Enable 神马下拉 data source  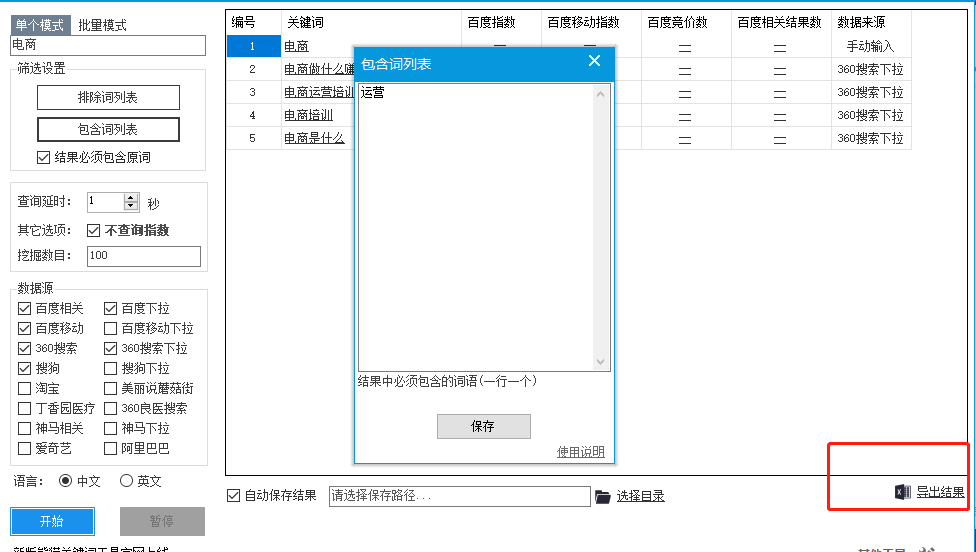tap(110, 428)
